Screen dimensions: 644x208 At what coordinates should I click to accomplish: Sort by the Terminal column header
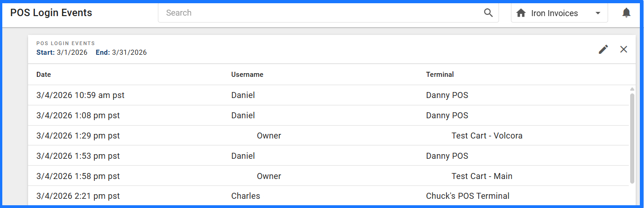click(440, 75)
